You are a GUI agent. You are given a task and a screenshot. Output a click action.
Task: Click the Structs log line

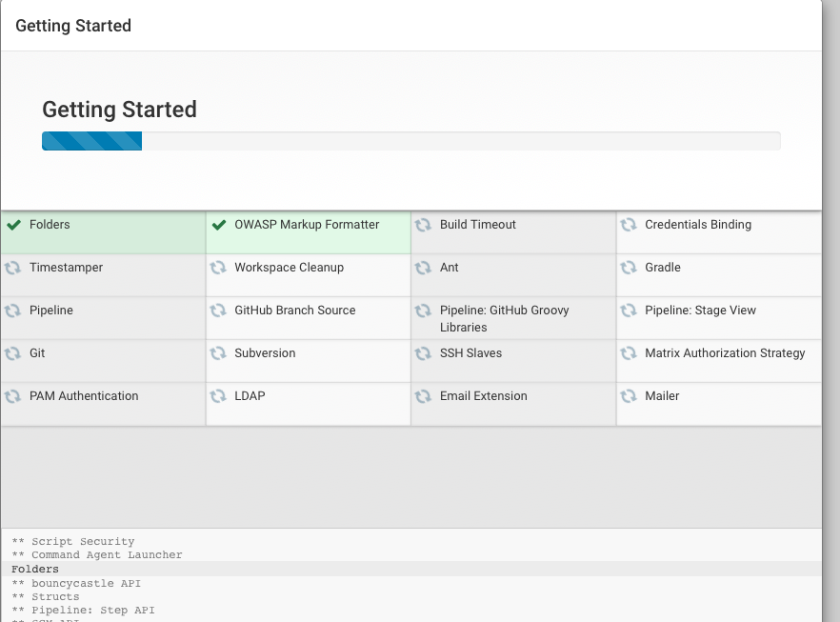[46, 597]
